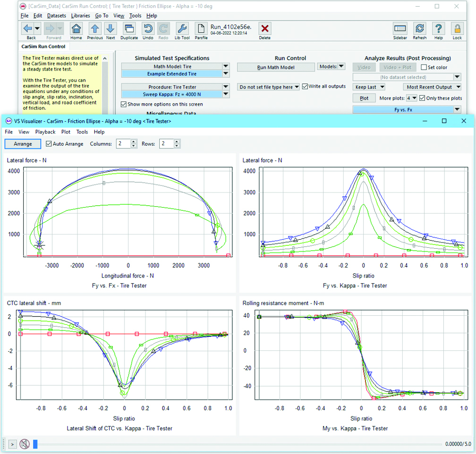Toggle Auto Arrange checkbox in VS Visualizer
The image size is (476, 454).
[49, 144]
